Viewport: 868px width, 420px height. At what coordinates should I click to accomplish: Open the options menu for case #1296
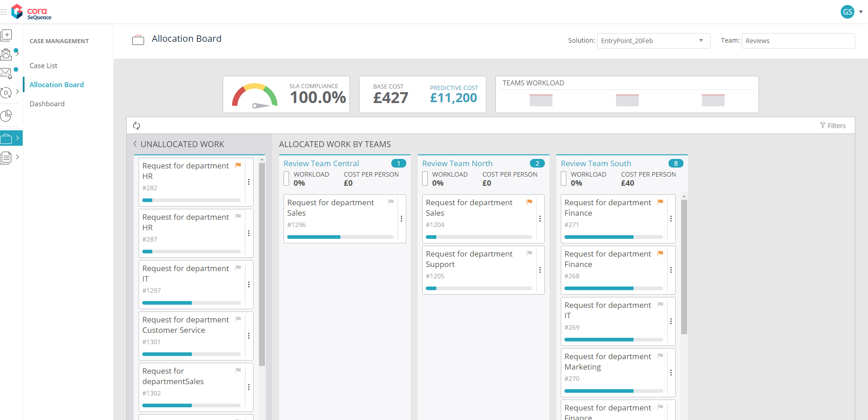(401, 218)
